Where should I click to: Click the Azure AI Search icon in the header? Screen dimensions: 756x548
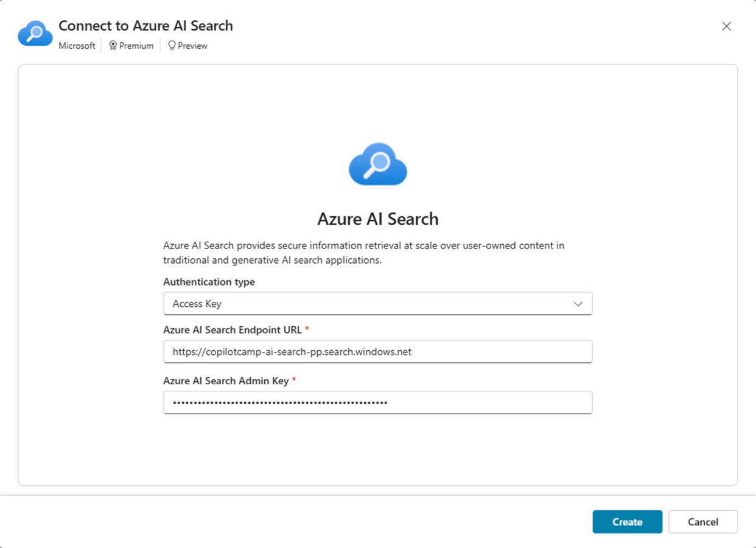35,33
